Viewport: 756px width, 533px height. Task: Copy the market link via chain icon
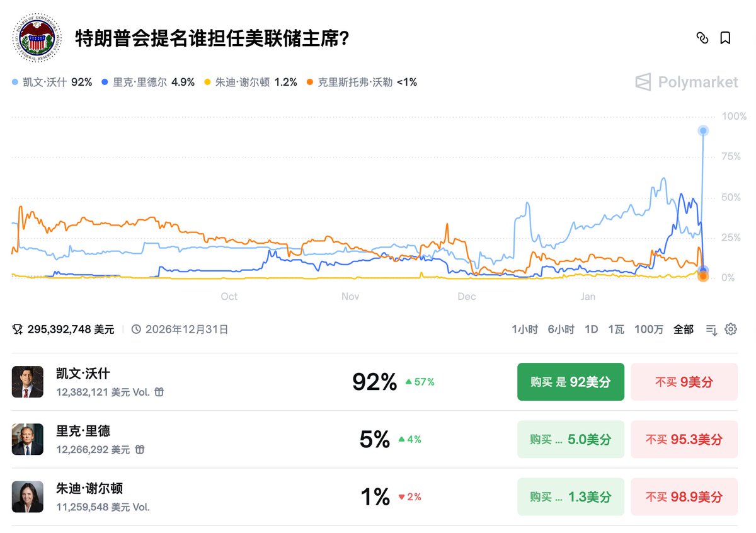coord(702,38)
